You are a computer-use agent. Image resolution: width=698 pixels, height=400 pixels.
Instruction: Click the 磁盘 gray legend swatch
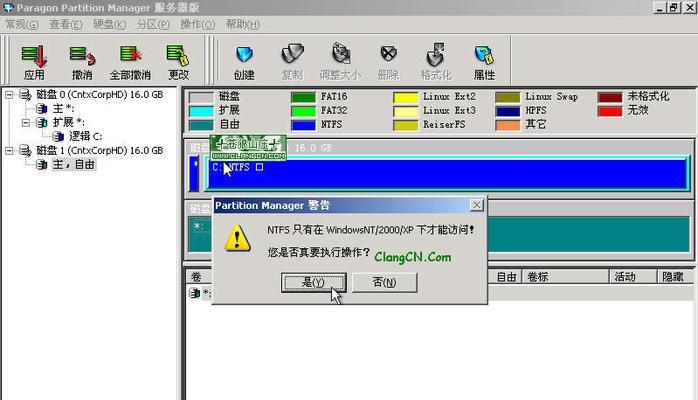click(x=201, y=97)
